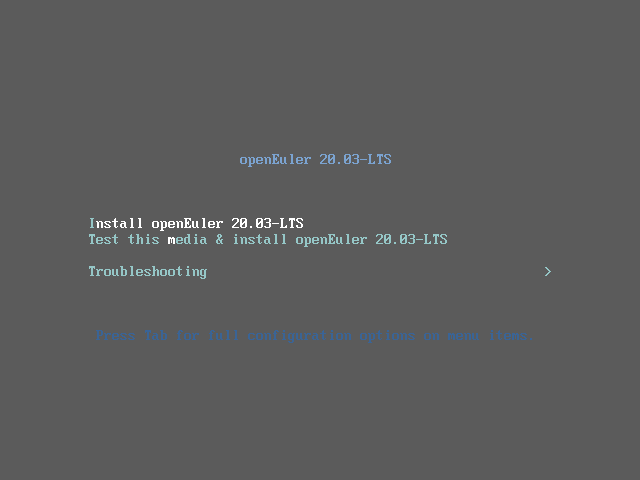Click the Press Tab configuration hint text
This screenshot has height=480, width=640.
pyautogui.click(x=315, y=336)
